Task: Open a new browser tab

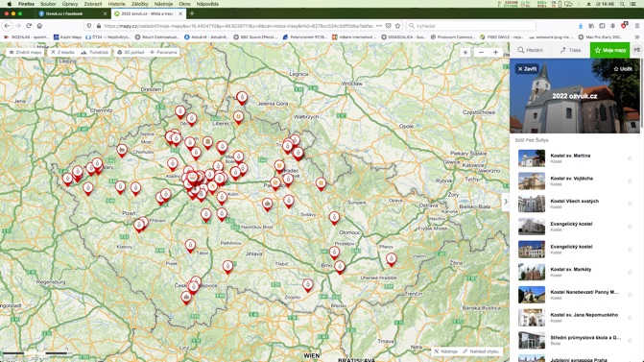Action: (x=192, y=13)
